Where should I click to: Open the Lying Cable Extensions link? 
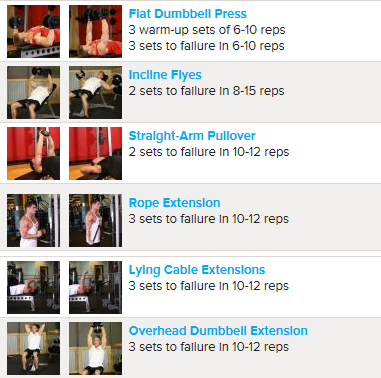pos(197,270)
